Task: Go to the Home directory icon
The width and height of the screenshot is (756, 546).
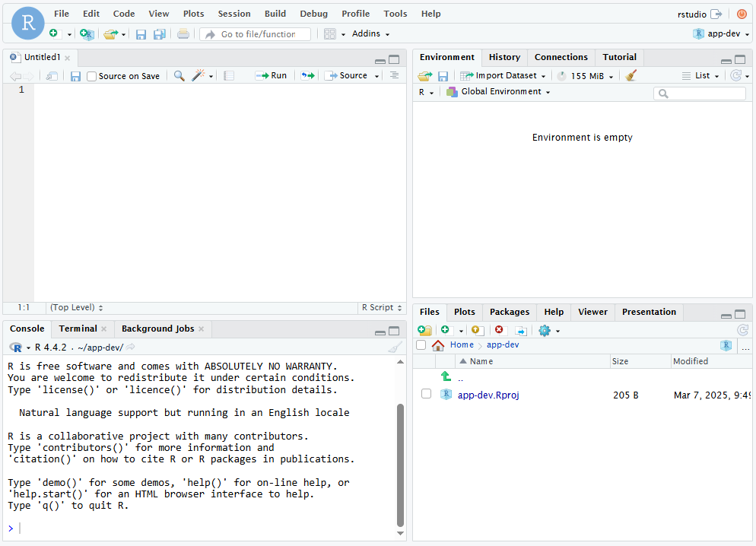Action: point(438,345)
